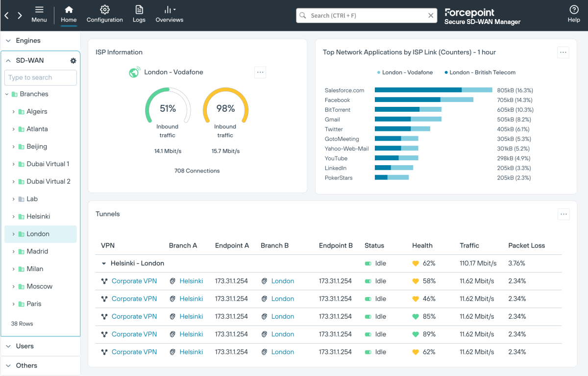Sort by the Packet Loss column header
The image size is (588, 376).
point(527,246)
